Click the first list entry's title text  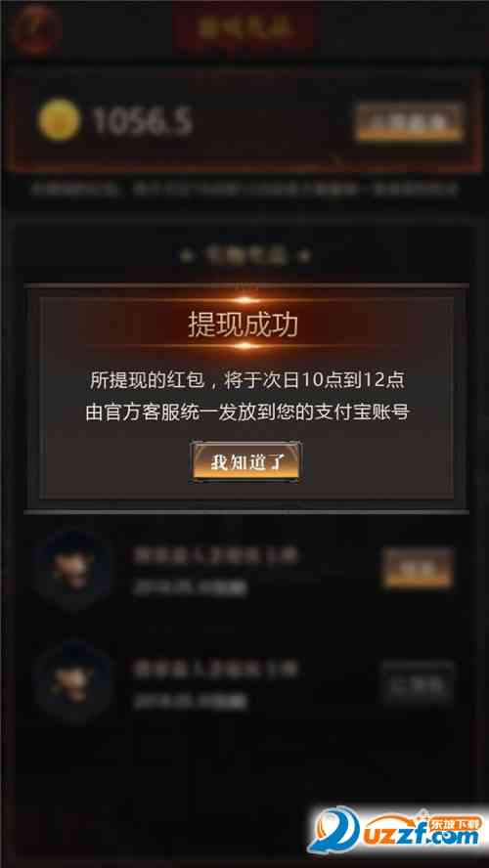pyautogui.click(x=215, y=554)
